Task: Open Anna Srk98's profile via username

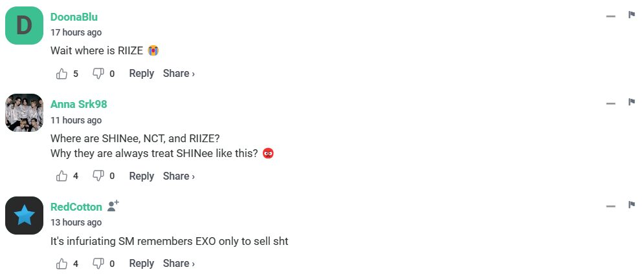Action: pyautogui.click(x=78, y=104)
